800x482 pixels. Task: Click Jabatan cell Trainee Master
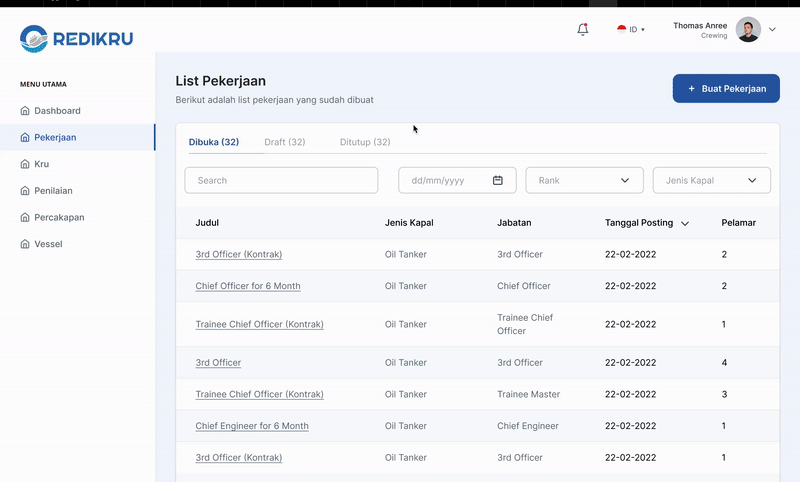[x=529, y=394]
